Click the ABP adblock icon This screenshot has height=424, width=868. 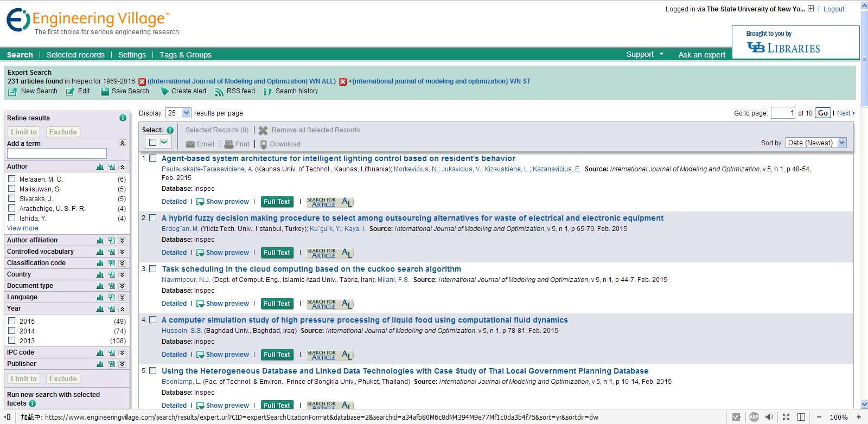(x=754, y=417)
